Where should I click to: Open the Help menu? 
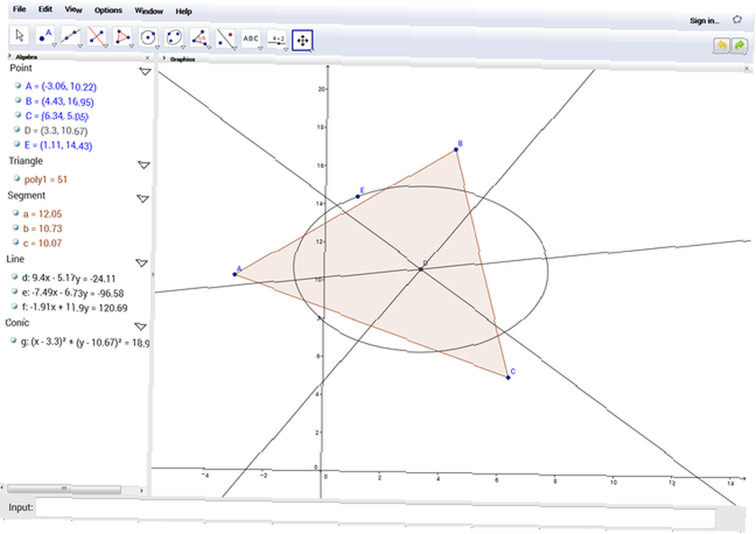184,11
